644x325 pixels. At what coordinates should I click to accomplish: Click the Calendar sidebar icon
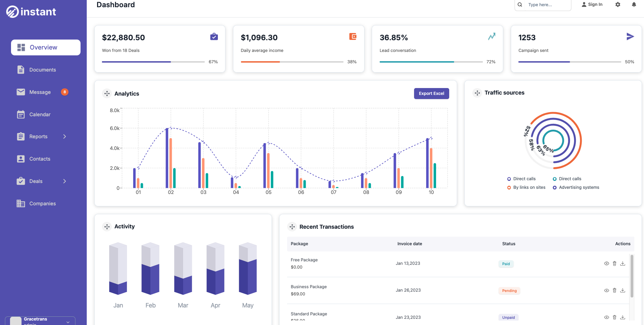click(x=21, y=115)
